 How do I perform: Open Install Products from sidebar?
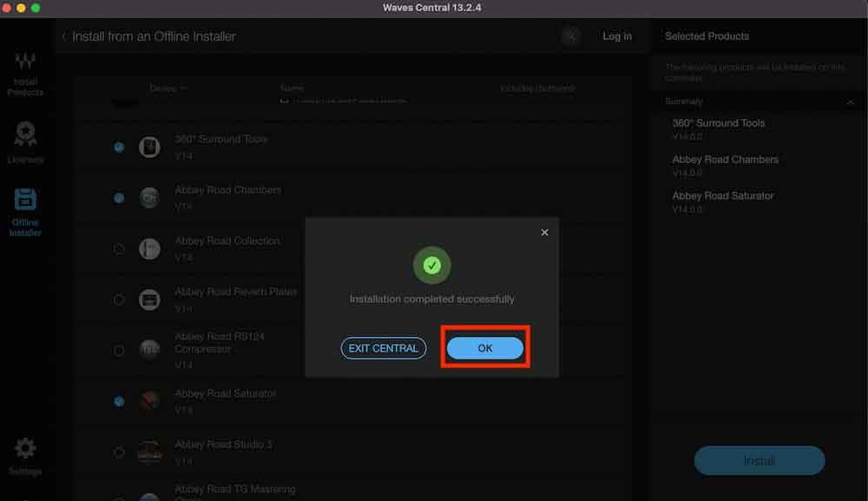click(25, 74)
